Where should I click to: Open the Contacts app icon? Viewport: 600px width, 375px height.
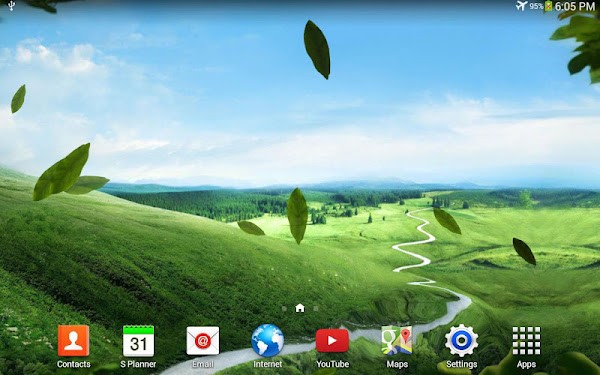(x=73, y=341)
